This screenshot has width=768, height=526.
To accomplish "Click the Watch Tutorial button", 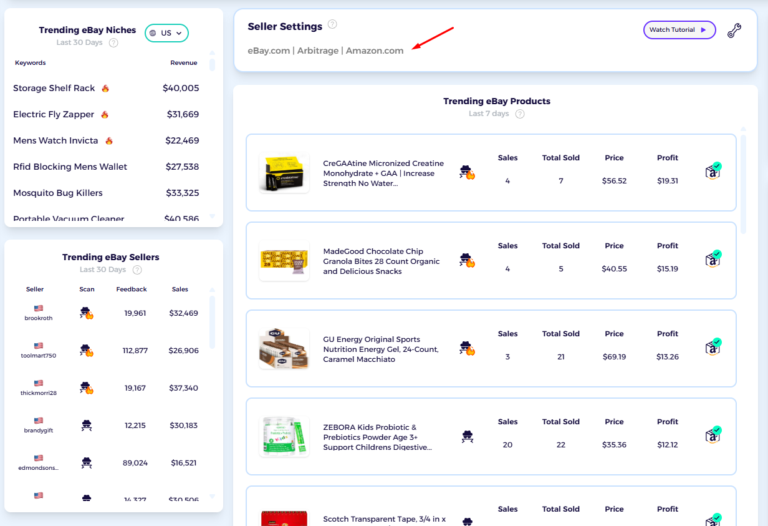I will coord(679,30).
